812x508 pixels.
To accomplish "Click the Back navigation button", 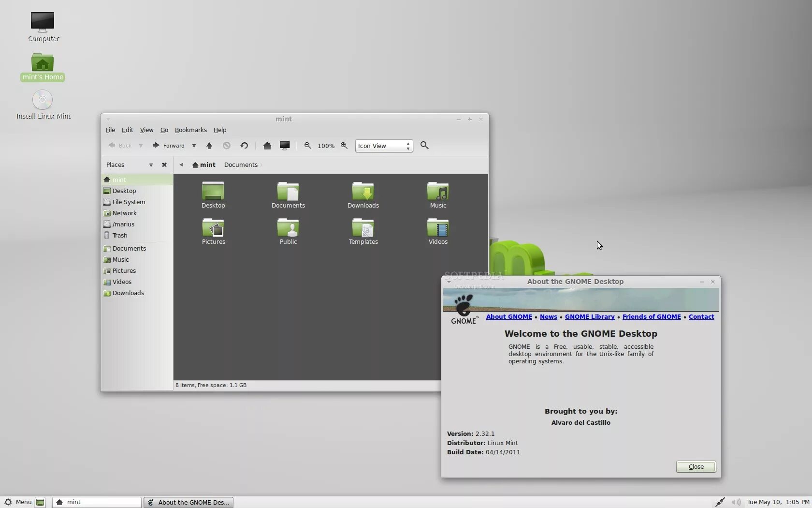I will pyautogui.click(x=120, y=146).
